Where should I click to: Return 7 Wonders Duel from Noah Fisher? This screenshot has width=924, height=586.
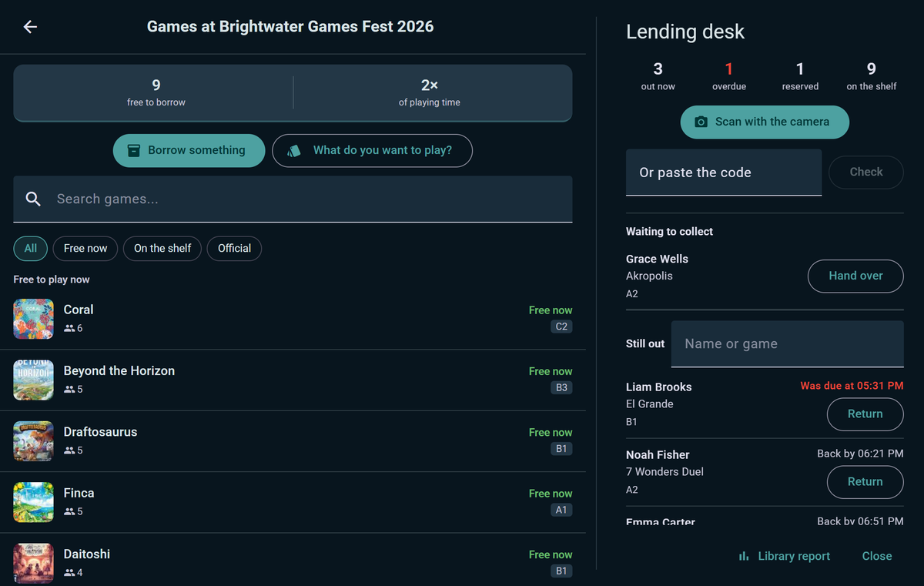(x=865, y=481)
